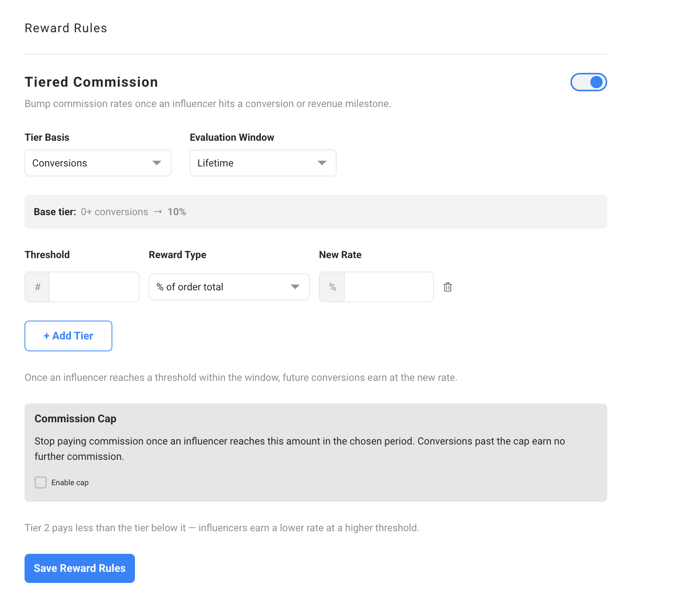Open the Evaluation Window Lifetime dropdown

pos(263,163)
